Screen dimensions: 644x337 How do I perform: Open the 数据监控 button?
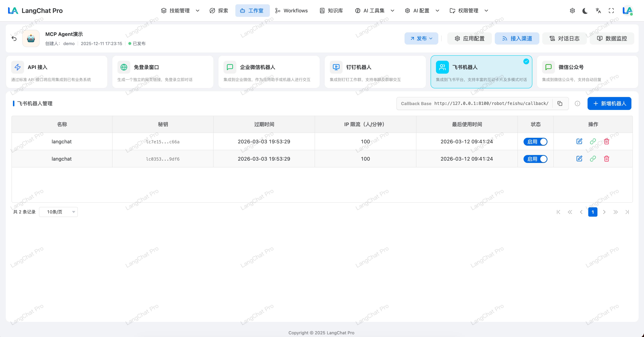[x=612, y=38]
